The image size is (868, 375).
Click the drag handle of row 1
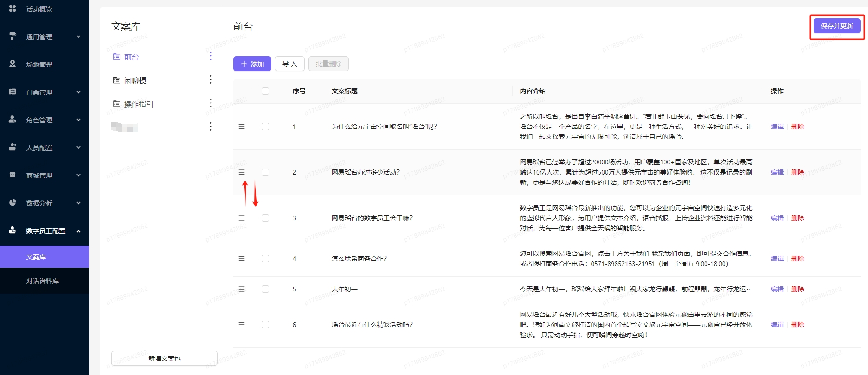point(241,127)
